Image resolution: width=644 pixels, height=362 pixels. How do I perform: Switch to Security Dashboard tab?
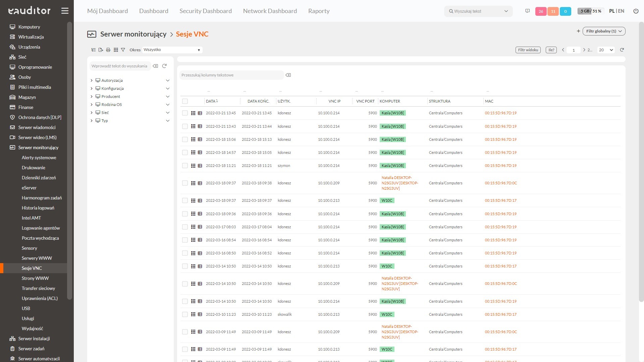[205, 11]
